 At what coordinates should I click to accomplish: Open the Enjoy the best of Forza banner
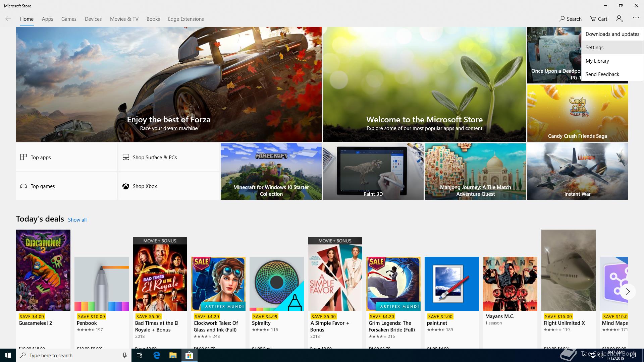(x=169, y=84)
